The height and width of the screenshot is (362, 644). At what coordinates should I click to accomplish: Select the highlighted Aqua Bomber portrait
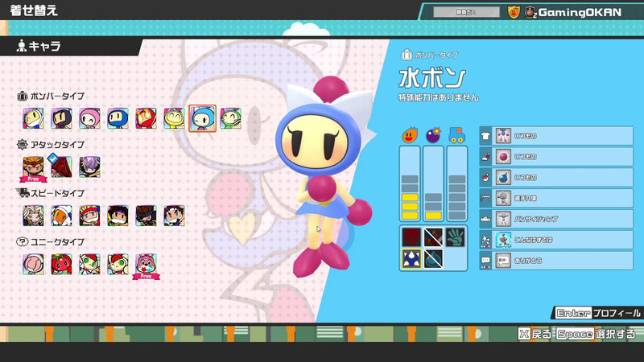pyautogui.click(x=203, y=118)
